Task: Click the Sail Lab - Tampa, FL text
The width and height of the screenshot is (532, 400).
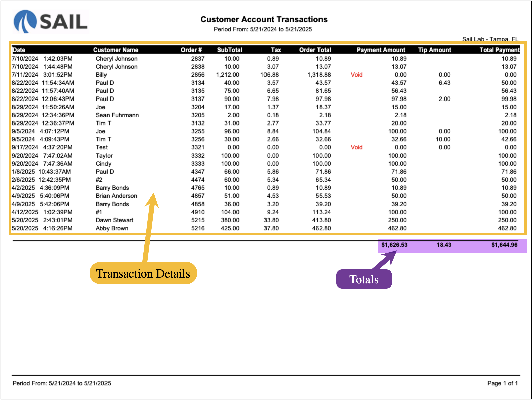Action: coord(490,39)
